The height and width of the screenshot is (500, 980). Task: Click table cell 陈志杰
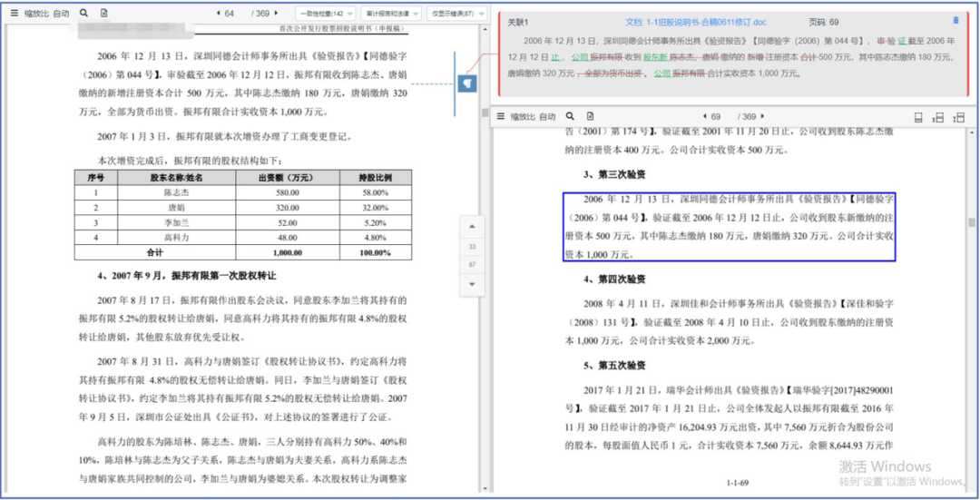coord(176,193)
